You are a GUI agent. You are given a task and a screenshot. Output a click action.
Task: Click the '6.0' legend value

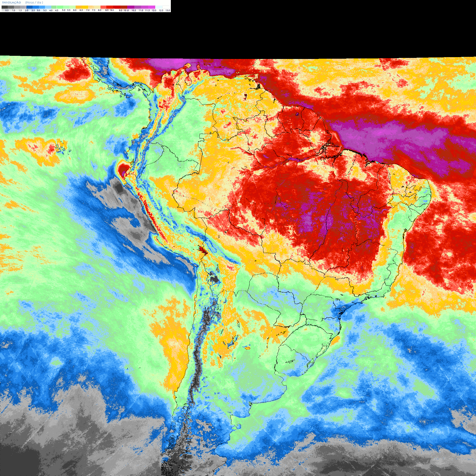[75, 10]
